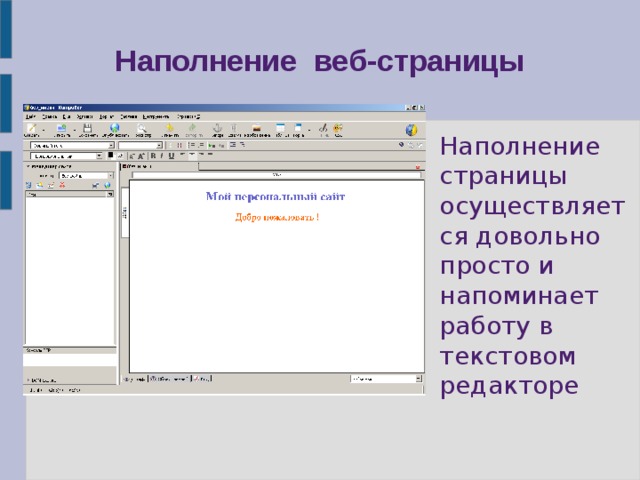This screenshot has height=480, width=640.
Task: Open the arrow next to Open icon
Action: point(74,130)
